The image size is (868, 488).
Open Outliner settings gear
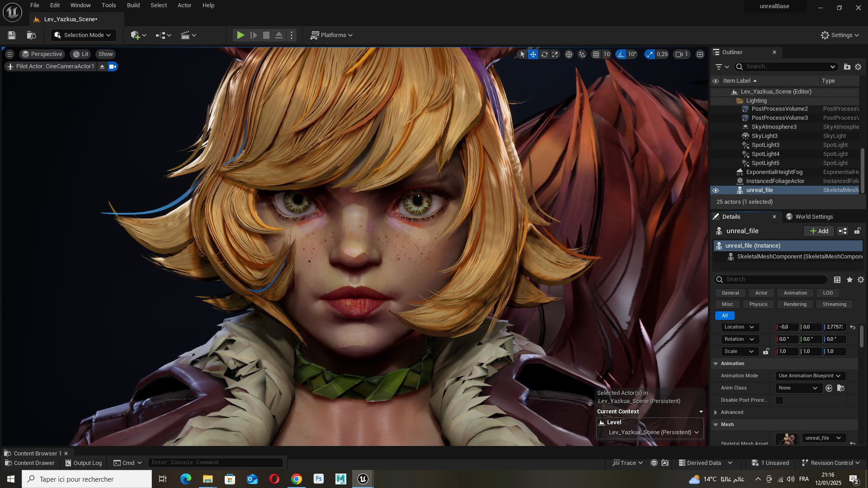click(x=858, y=67)
